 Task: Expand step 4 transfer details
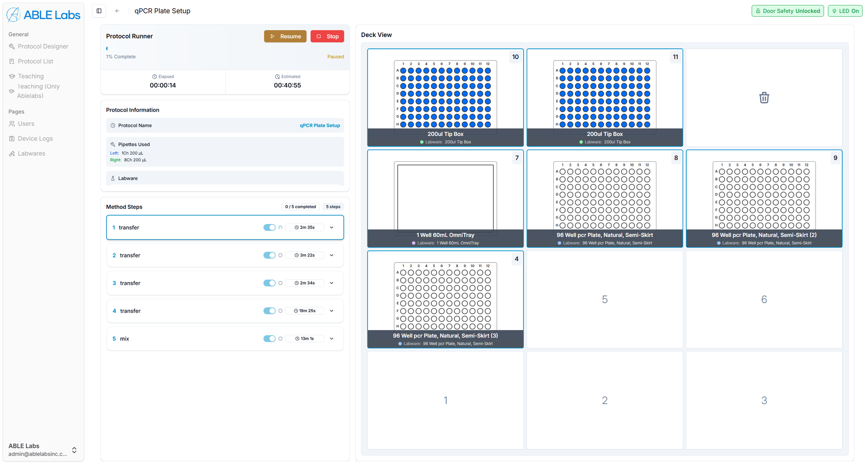coord(332,311)
